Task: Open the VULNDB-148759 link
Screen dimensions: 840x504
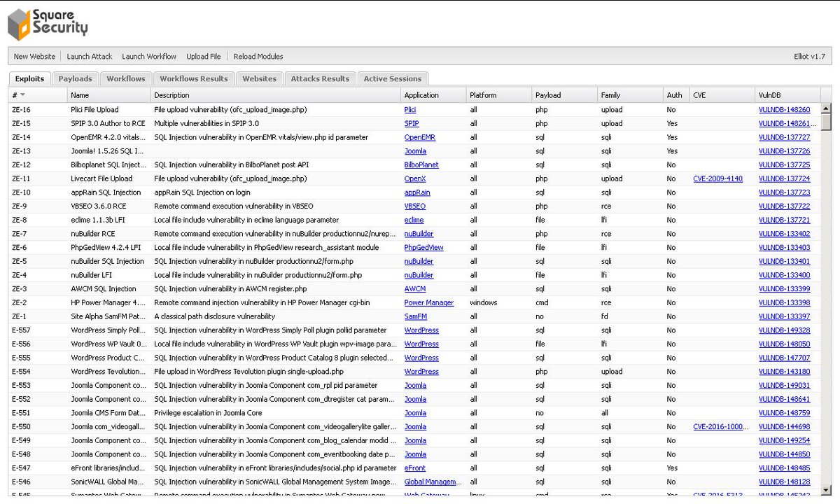Action: 784,413
